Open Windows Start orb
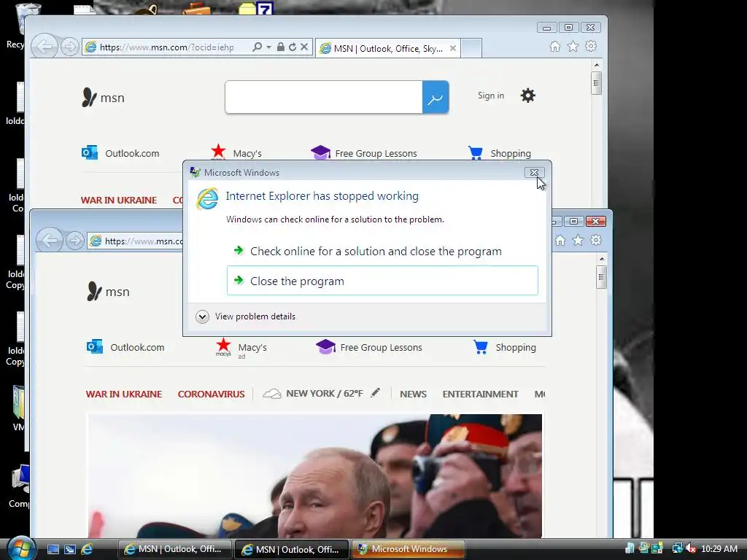Viewport: 747px width, 560px height. coord(20,548)
